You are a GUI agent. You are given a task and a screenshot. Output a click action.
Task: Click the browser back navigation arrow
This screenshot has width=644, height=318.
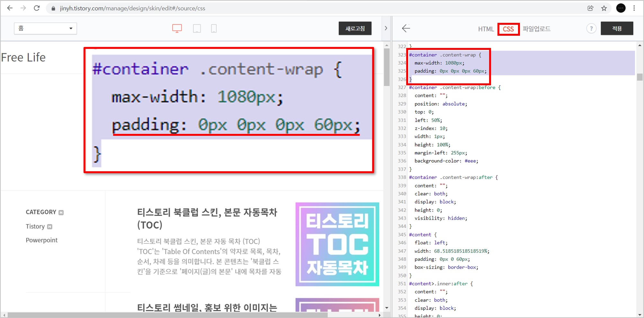(x=10, y=8)
